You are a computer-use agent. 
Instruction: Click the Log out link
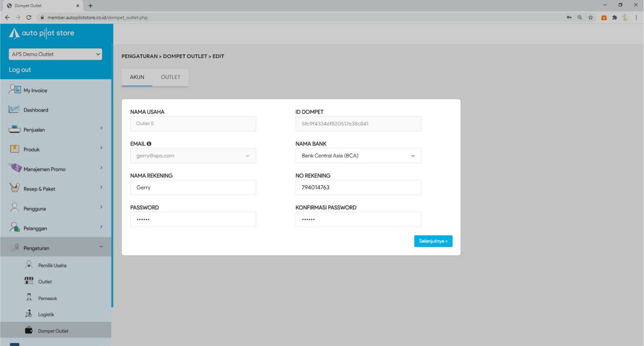20,70
